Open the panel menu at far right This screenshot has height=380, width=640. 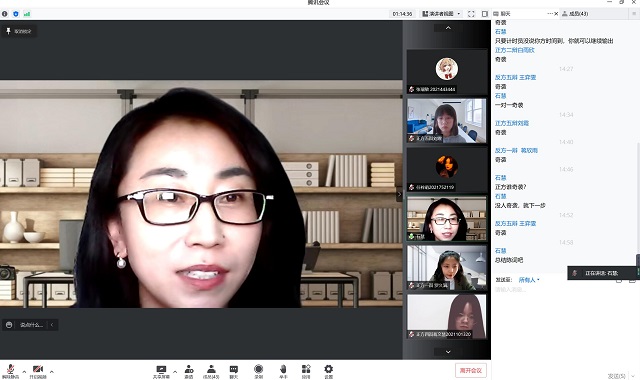(634, 14)
